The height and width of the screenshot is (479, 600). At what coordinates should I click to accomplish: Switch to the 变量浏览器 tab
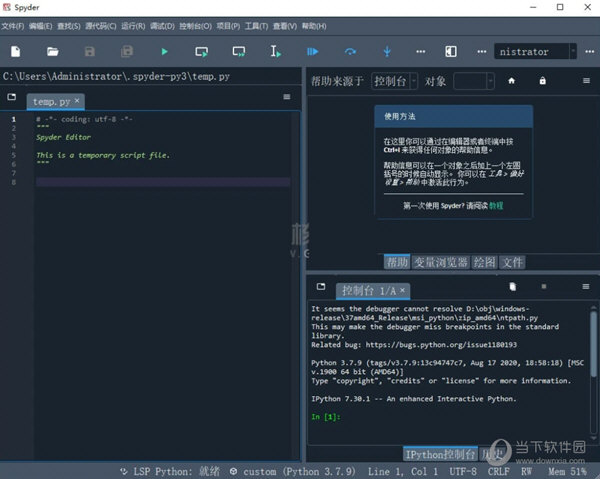click(441, 262)
